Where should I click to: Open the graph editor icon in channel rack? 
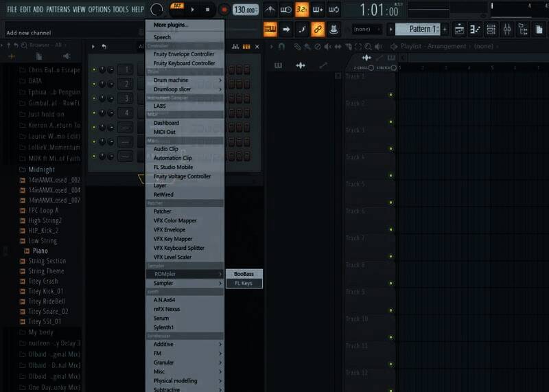tap(235, 47)
